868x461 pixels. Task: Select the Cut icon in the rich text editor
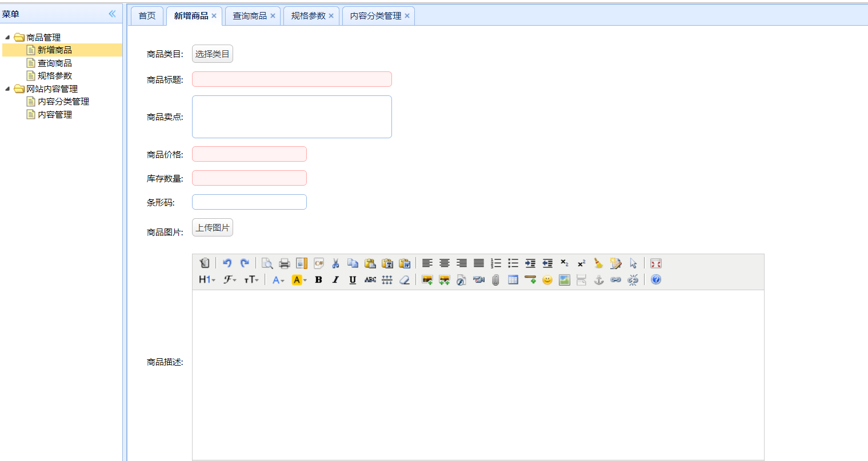pyautogui.click(x=335, y=263)
